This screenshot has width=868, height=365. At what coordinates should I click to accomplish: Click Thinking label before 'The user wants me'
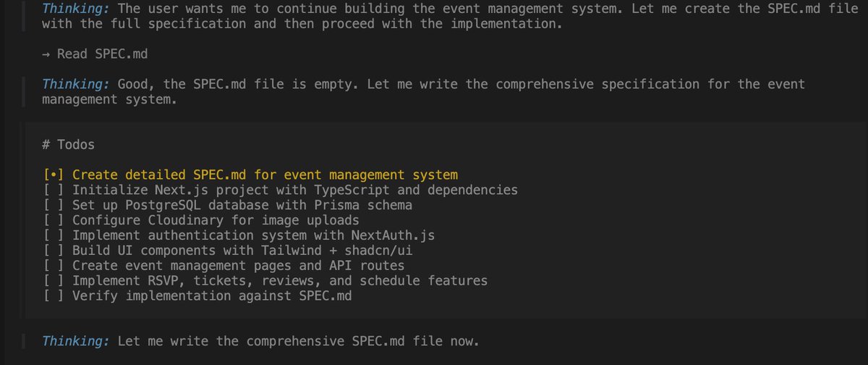pos(76,9)
